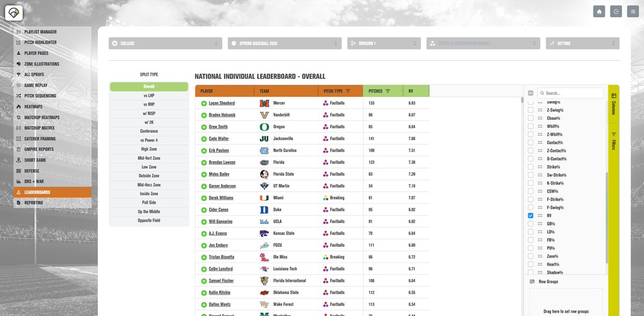Select the w/ RISP split
This screenshot has height=316, width=644.
point(149,113)
